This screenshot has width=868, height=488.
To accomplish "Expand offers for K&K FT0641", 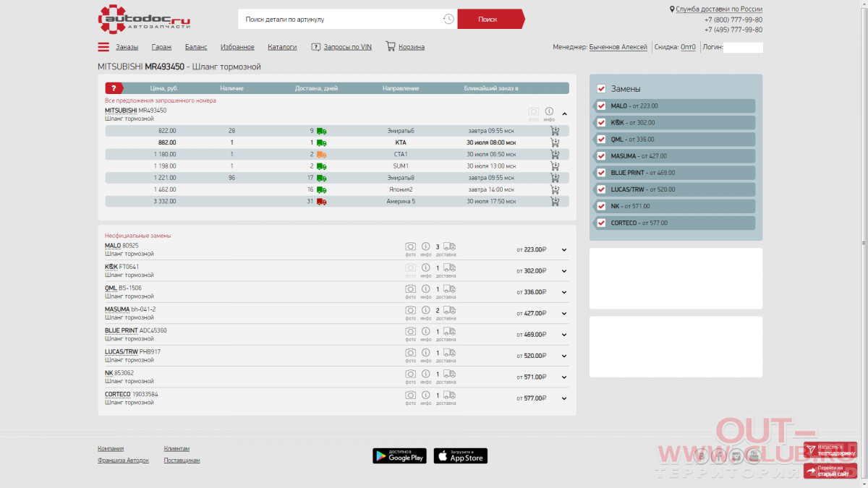I will (564, 271).
